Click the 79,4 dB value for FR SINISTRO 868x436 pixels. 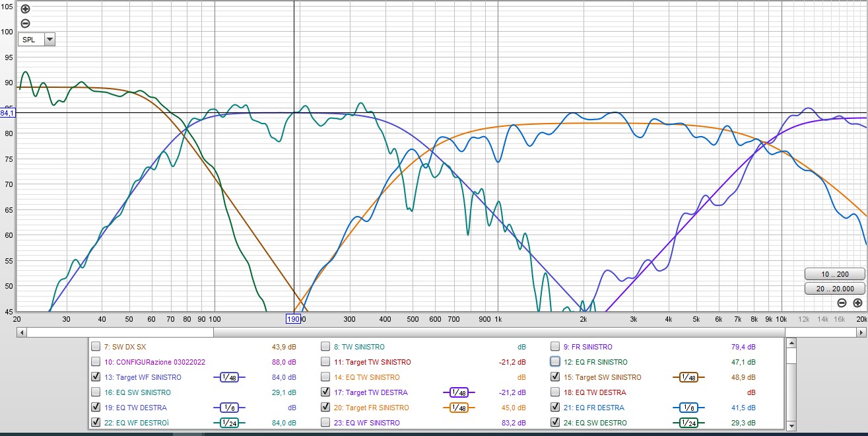coord(743,347)
